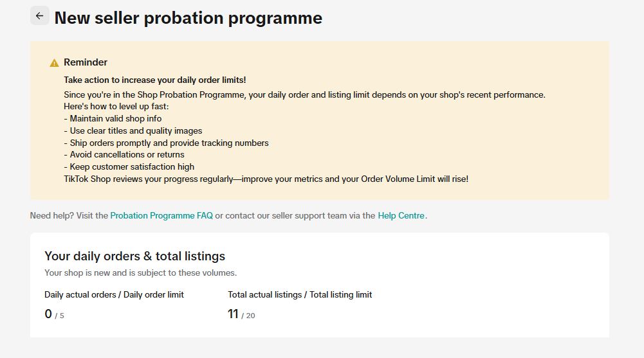Click the '/ 20' total listing limit
This screenshot has width=644, height=358.
pyautogui.click(x=248, y=316)
